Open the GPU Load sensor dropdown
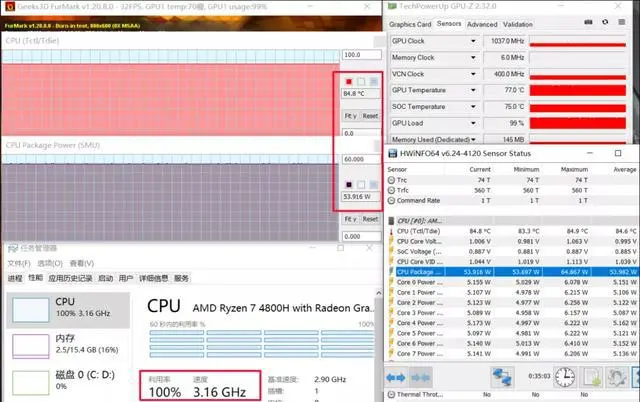Viewport: 640px width, 402px height. (x=473, y=123)
